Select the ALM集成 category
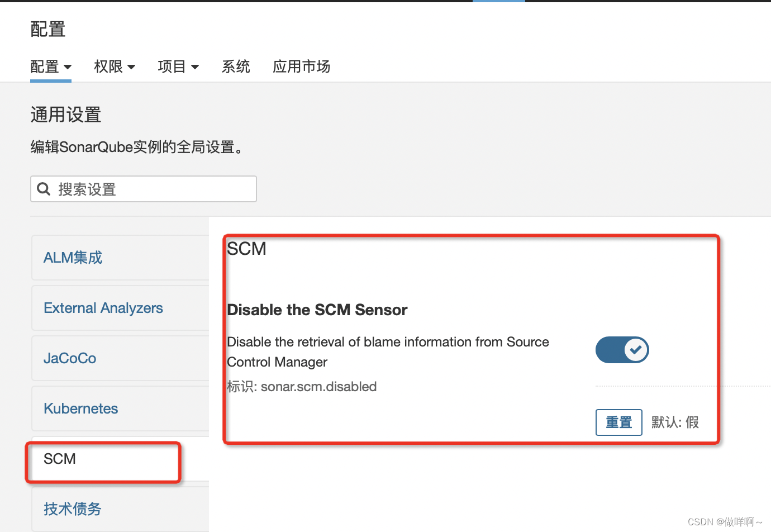 pos(120,258)
